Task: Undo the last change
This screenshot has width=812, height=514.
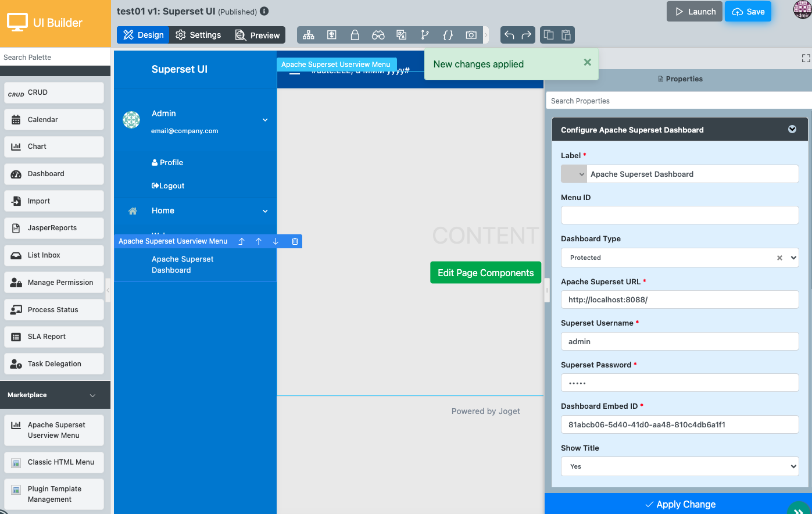Action: tap(509, 35)
